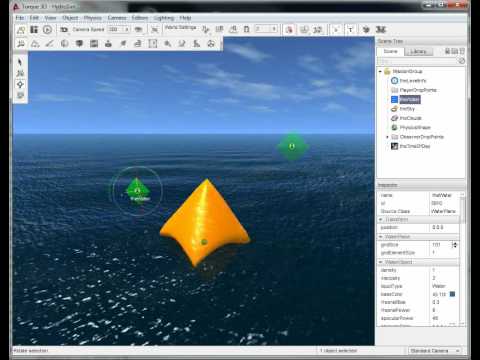The height and width of the screenshot is (360, 480).
Task: Toggle the grid snapping icon
Action: (x=219, y=30)
